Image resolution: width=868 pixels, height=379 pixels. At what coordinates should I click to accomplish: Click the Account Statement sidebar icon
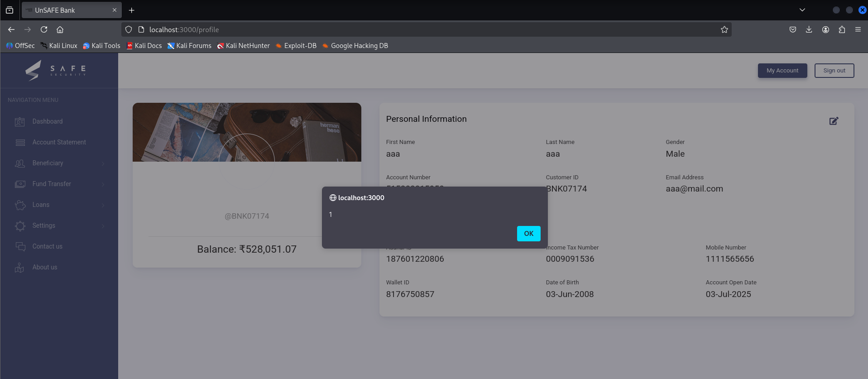tap(20, 143)
